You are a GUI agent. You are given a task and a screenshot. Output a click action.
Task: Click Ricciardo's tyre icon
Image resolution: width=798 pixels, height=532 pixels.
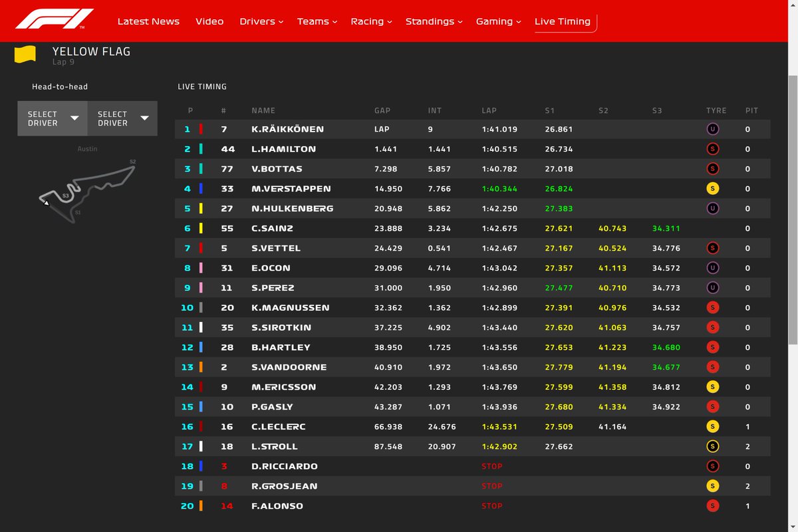click(x=712, y=466)
